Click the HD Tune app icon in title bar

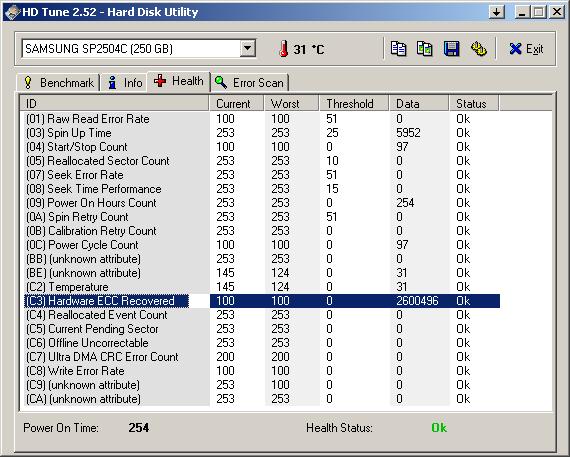point(12,12)
